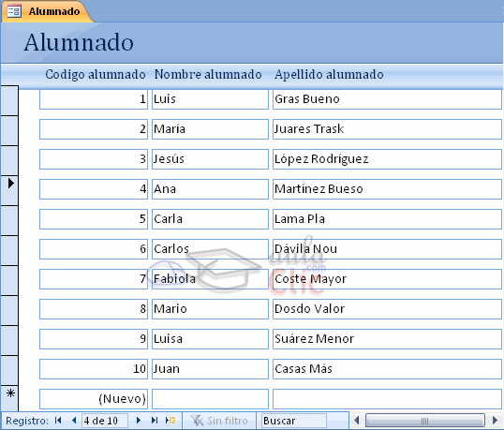Click surname field 'Coste Mayor'
Viewport: 504px width, 430px height.
pos(387,279)
